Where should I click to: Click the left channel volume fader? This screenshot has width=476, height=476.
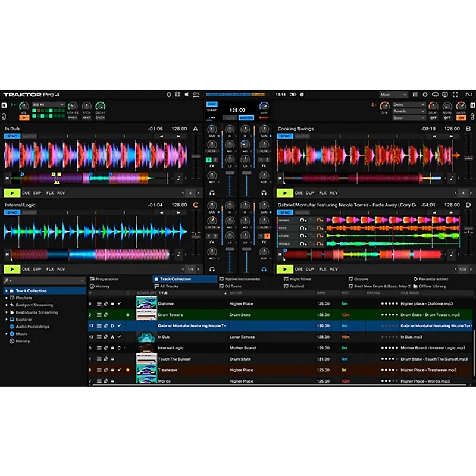(230, 172)
